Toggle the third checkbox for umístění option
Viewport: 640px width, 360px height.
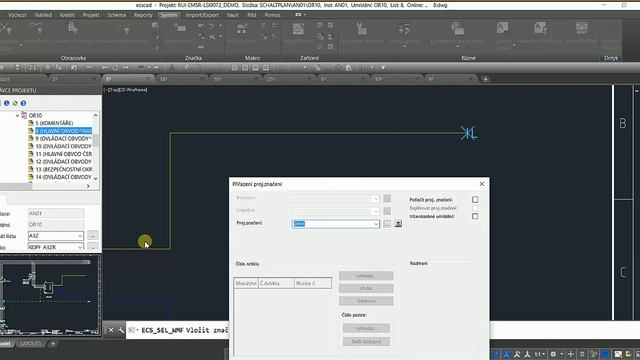475,216
